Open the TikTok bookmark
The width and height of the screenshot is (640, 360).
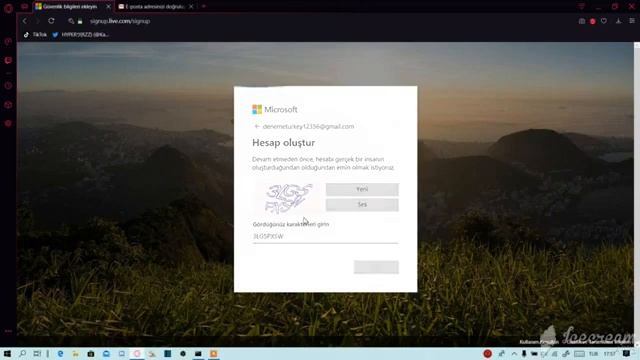[x=35, y=35]
